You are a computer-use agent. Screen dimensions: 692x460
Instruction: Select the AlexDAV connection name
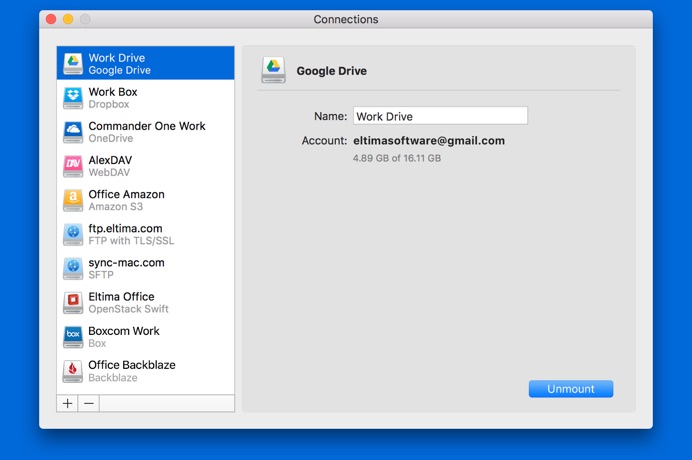coord(110,160)
